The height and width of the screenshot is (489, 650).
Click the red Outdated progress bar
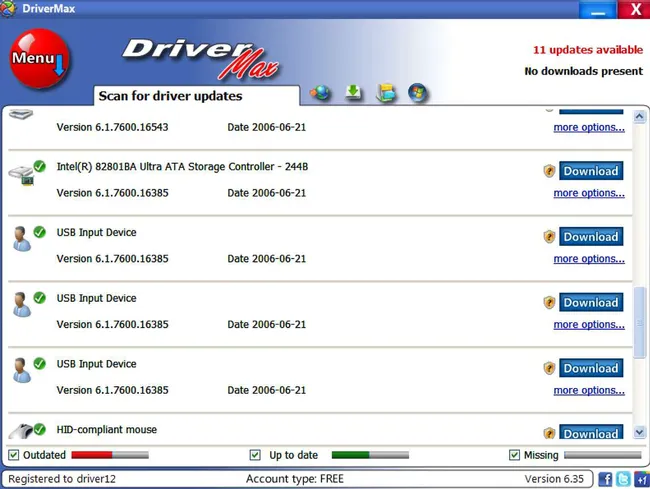(x=110, y=455)
